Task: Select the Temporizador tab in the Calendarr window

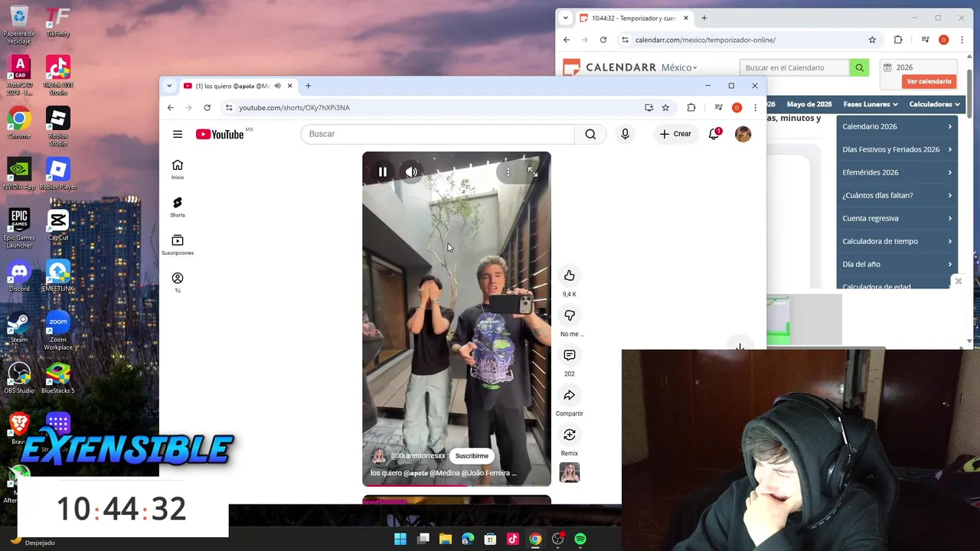Action: coord(634,18)
